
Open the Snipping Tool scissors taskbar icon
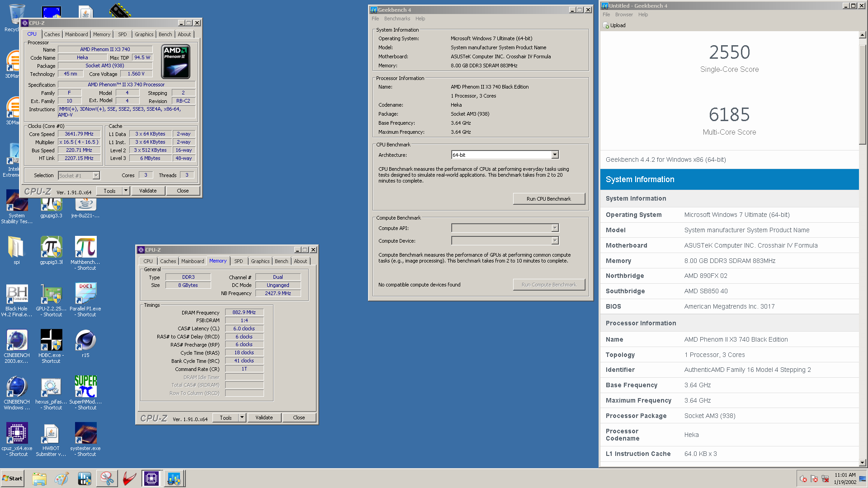107,479
